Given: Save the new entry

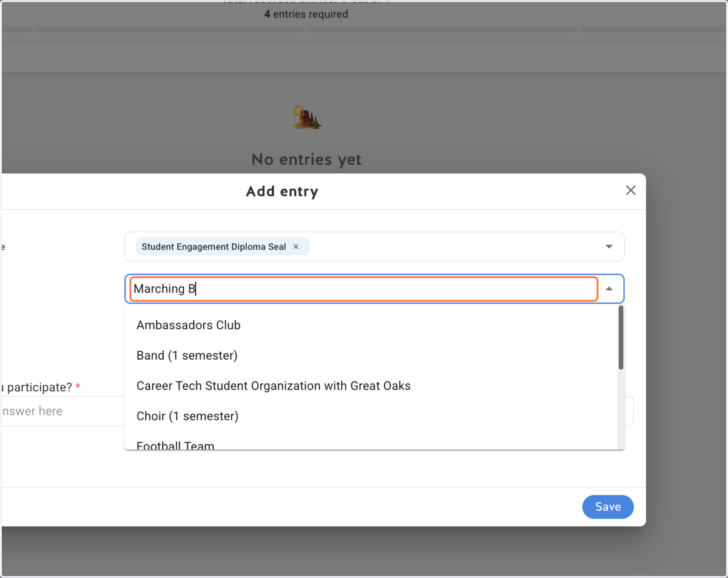Looking at the screenshot, I should [608, 507].
